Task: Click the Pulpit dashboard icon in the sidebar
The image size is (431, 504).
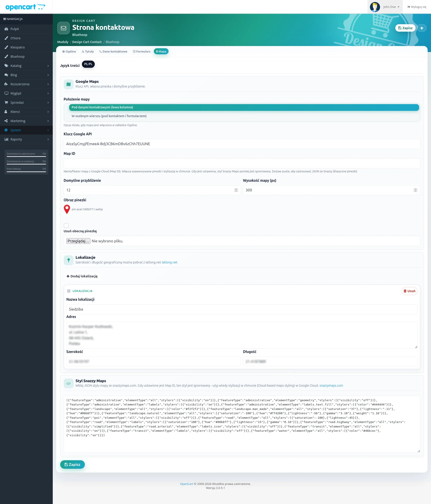Action: [x=6, y=29]
